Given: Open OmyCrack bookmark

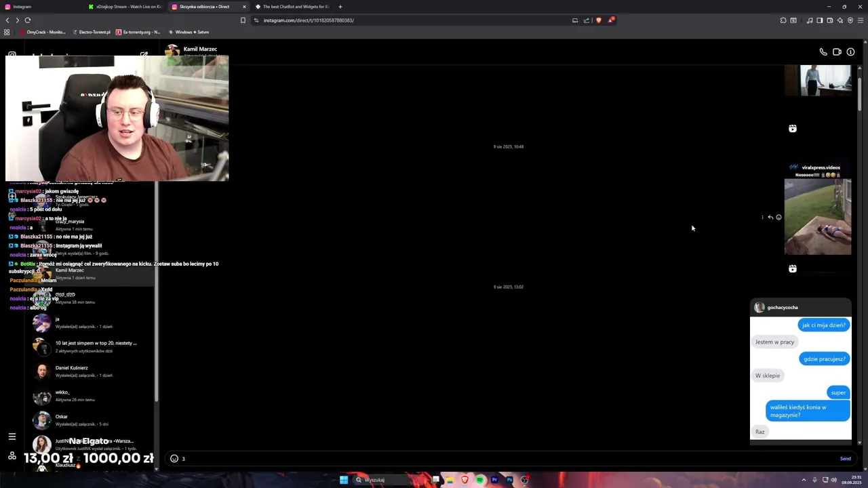Looking at the screenshot, I should click(42, 32).
